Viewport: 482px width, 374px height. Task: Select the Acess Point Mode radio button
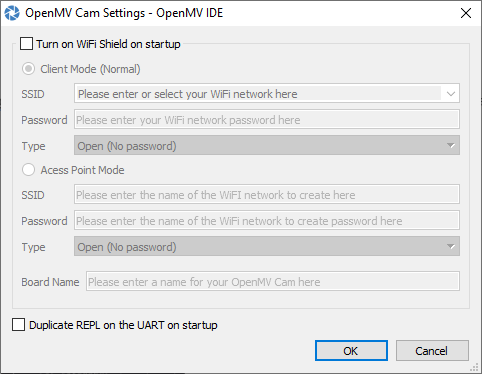click(x=28, y=170)
